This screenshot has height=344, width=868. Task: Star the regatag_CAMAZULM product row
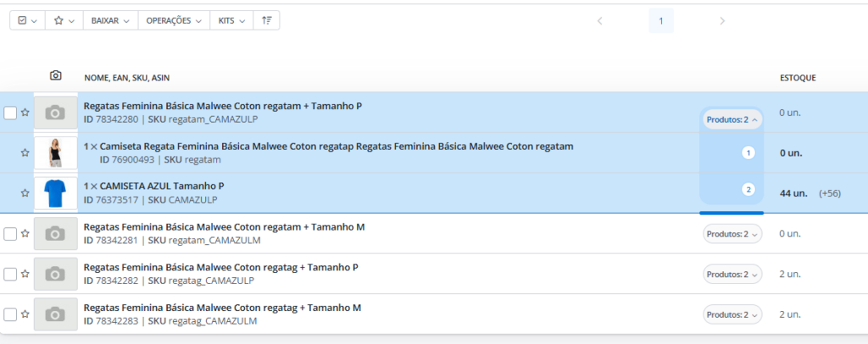click(25, 314)
